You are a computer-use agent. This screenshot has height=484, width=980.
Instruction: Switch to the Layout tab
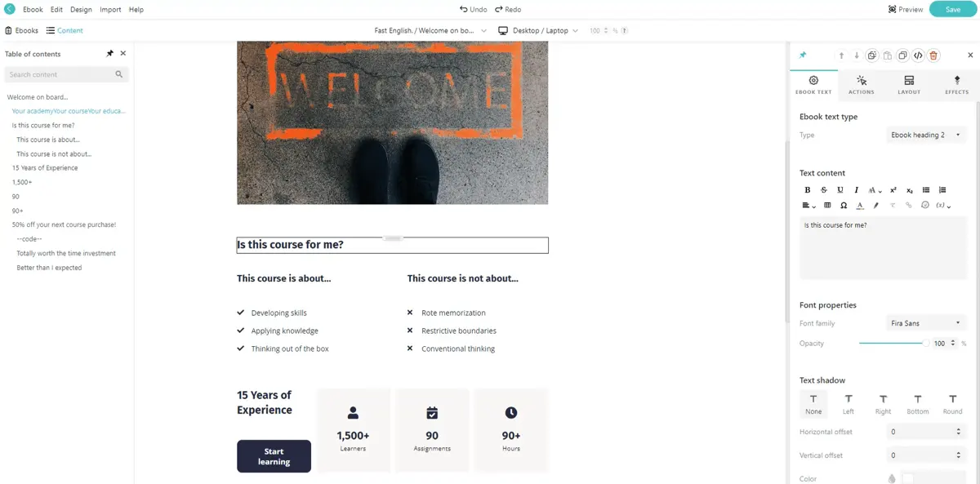(909, 85)
